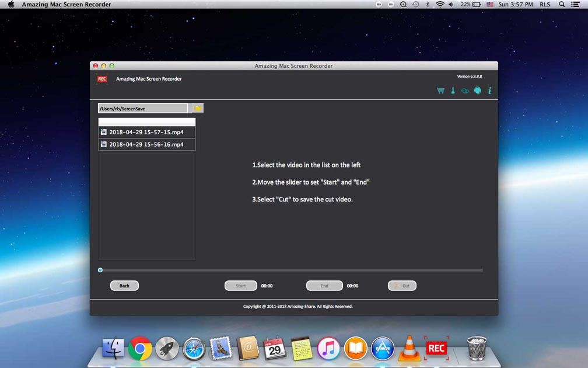Launch iTunes music note icon in Dock
Image resolution: width=588 pixels, height=368 pixels.
[x=328, y=348]
